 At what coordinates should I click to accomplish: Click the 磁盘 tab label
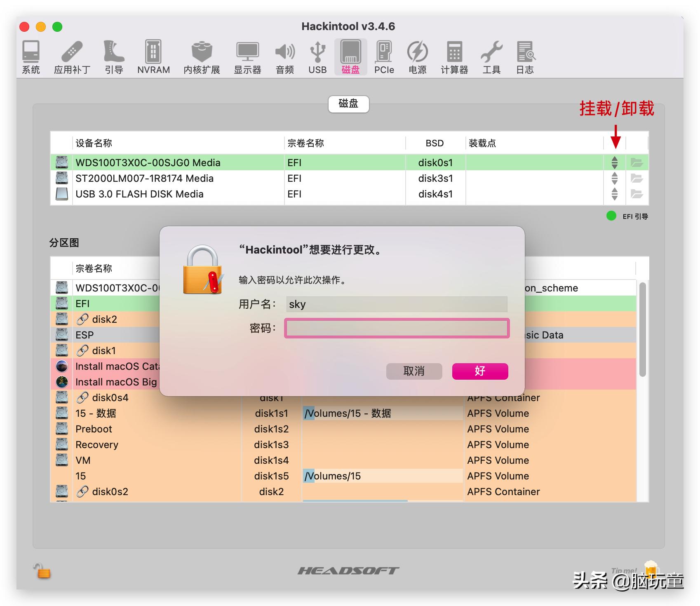pyautogui.click(x=348, y=104)
